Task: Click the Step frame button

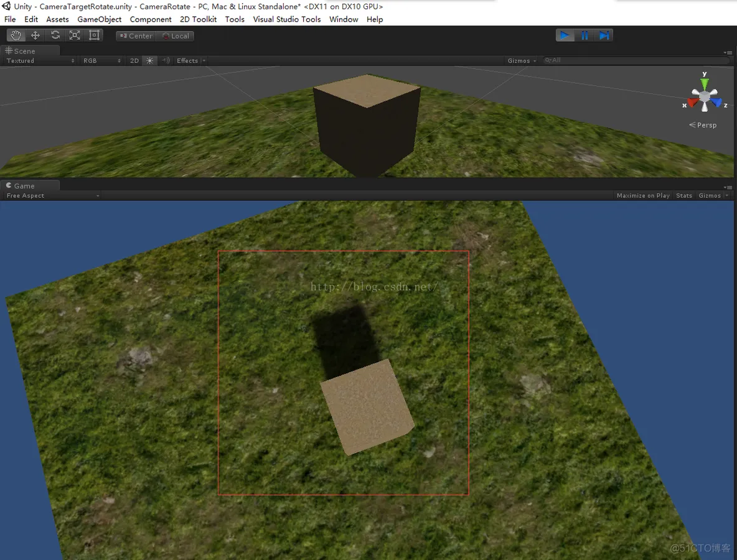Action: pos(604,35)
